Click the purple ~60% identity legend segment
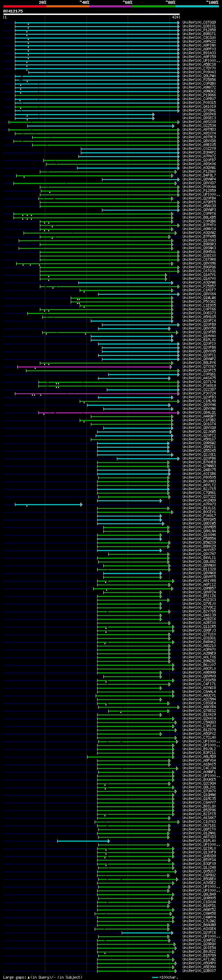This screenshot has width=222, height=980. 111,6
